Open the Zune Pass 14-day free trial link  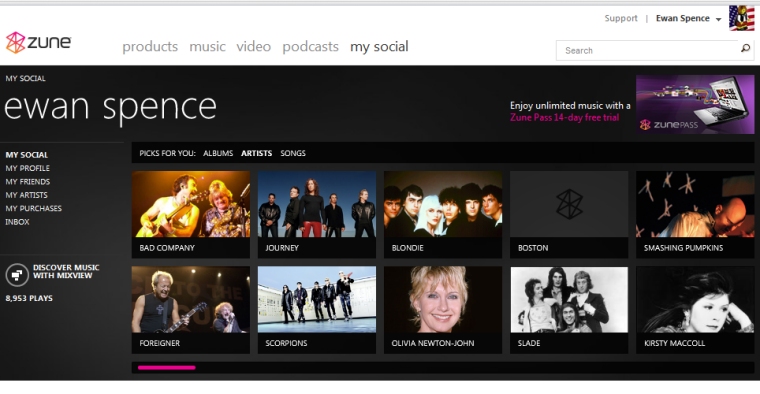point(564,118)
